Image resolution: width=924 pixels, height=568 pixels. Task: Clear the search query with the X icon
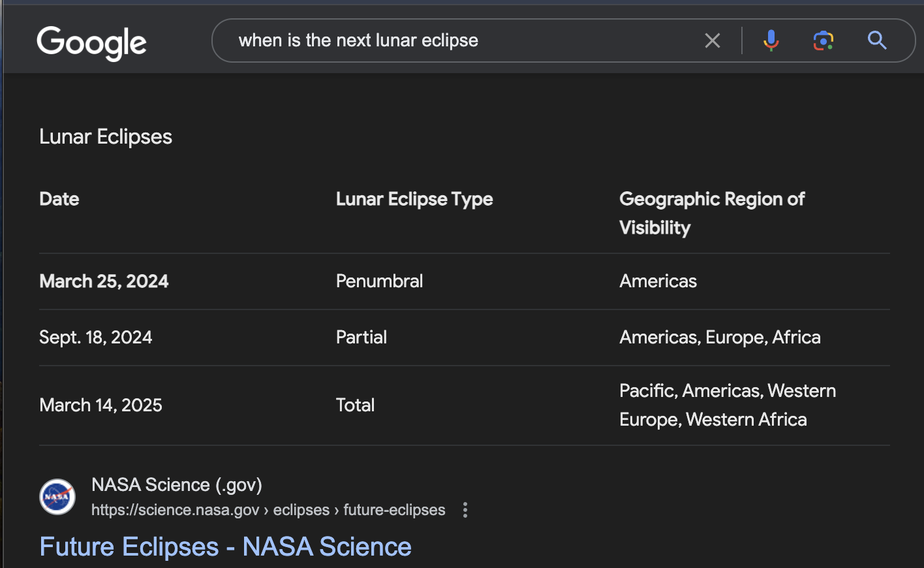point(712,40)
